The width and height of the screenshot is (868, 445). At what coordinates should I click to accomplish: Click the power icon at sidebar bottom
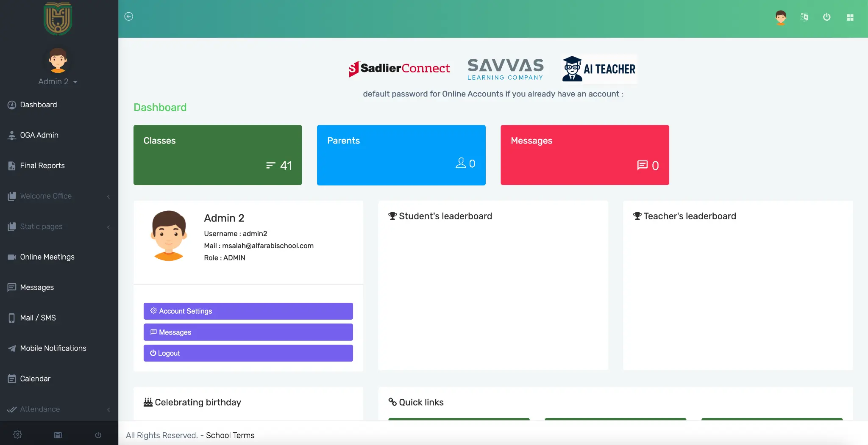[x=98, y=435]
